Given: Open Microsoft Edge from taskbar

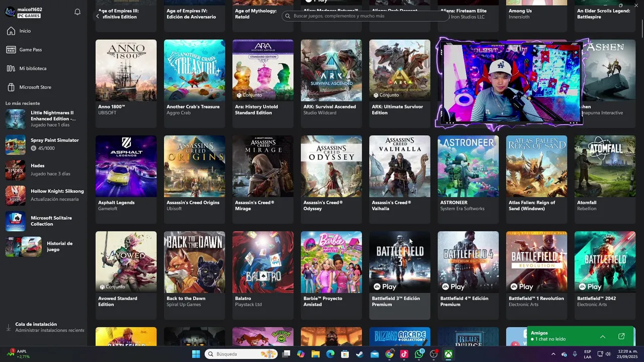Looking at the screenshot, I should click(x=330, y=354).
